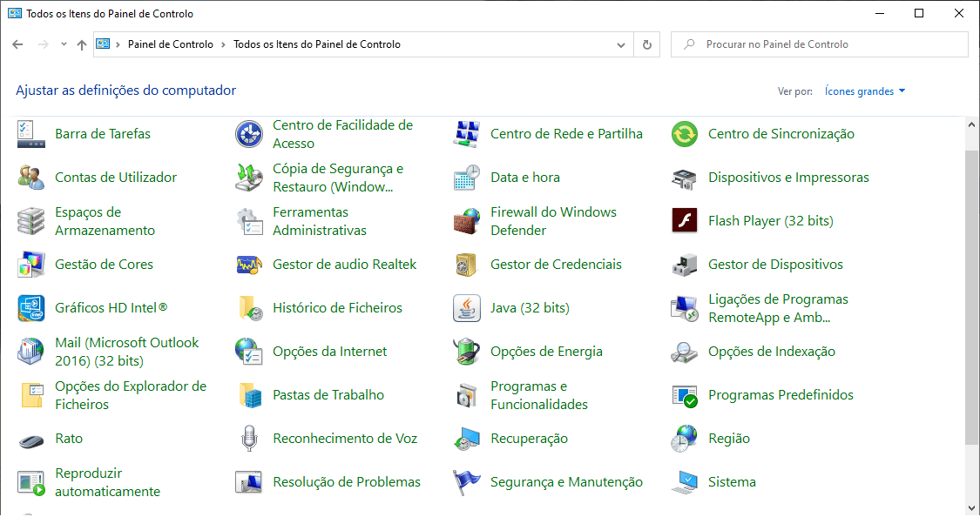Open the Gestor de audio Realtek icon
This screenshot has width=980, height=517.
[x=249, y=265]
